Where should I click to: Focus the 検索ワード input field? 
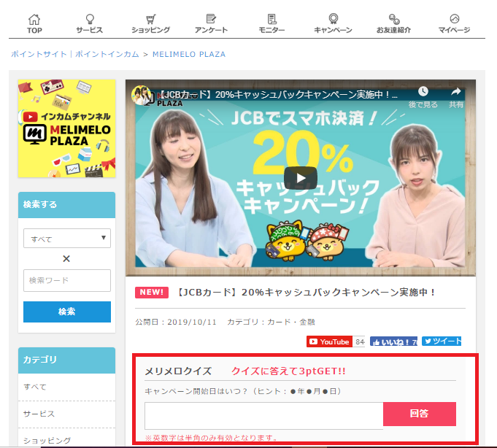pos(67,280)
